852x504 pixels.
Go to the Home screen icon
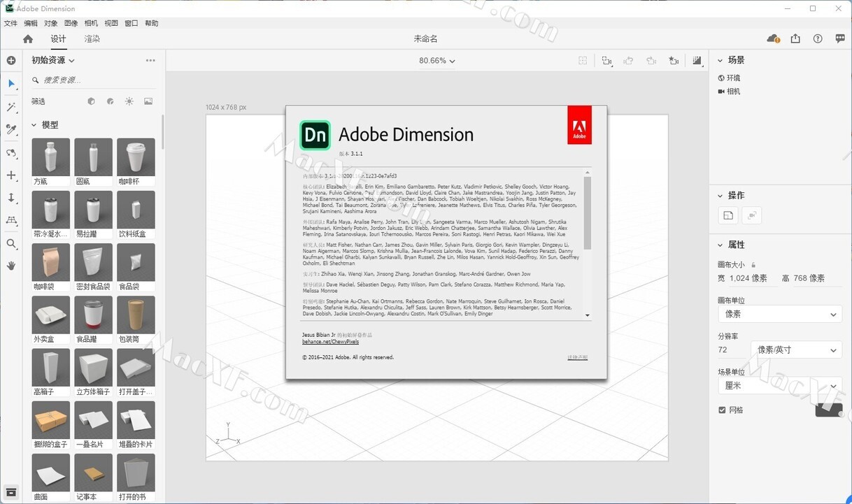[x=28, y=39]
